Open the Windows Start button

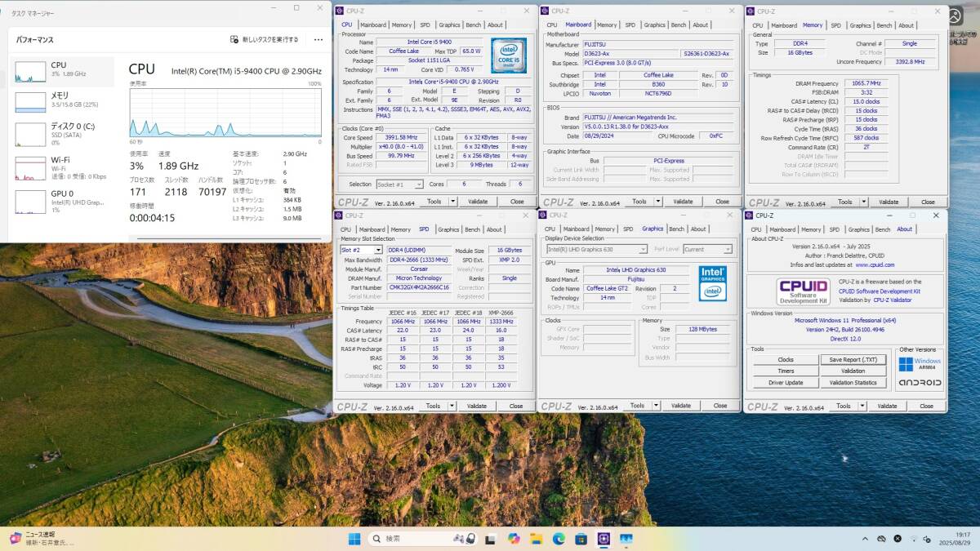coord(355,539)
